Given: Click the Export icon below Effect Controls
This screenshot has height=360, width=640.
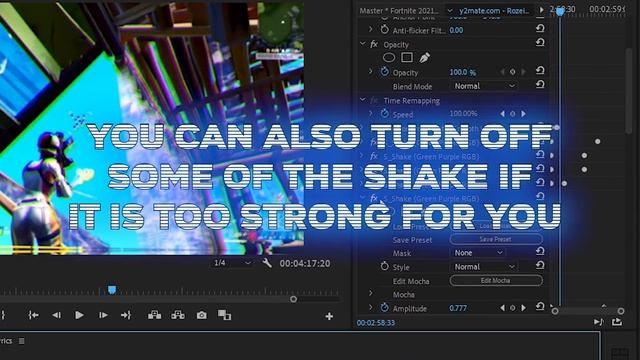Looking at the screenshot, I should pyautogui.click(x=617, y=322).
